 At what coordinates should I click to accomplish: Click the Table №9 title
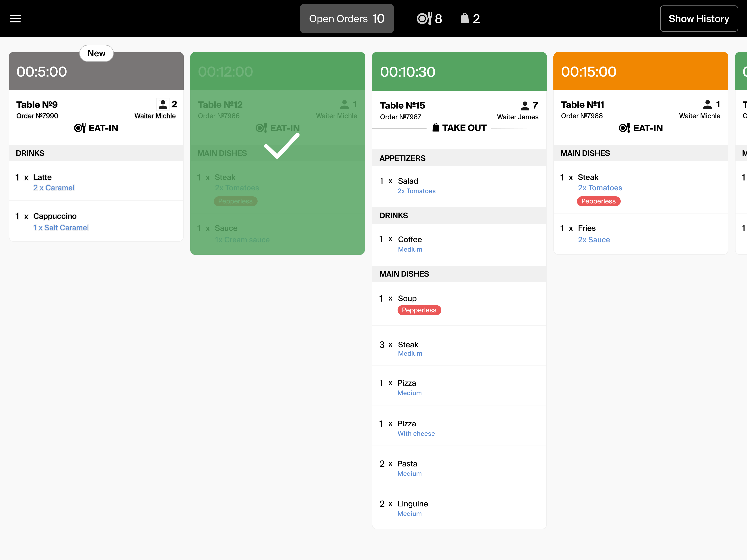(x=37, y=104)
